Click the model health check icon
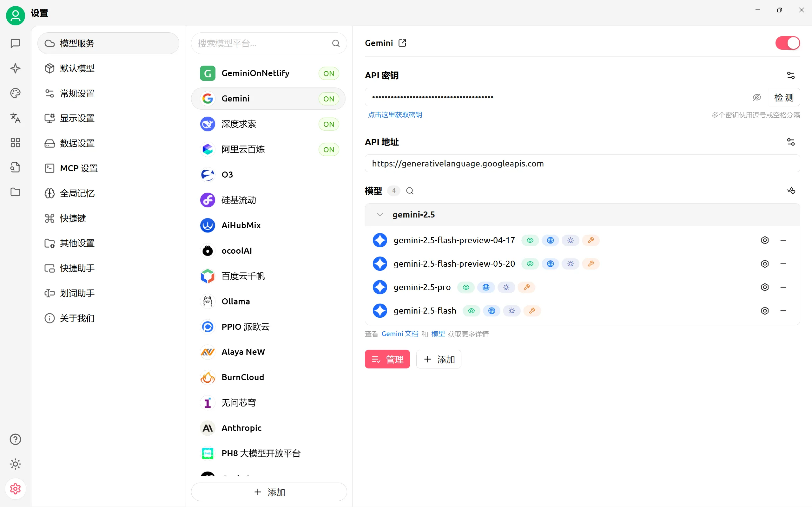The width and height of the screenshot is (812, 507). point(790,191)
